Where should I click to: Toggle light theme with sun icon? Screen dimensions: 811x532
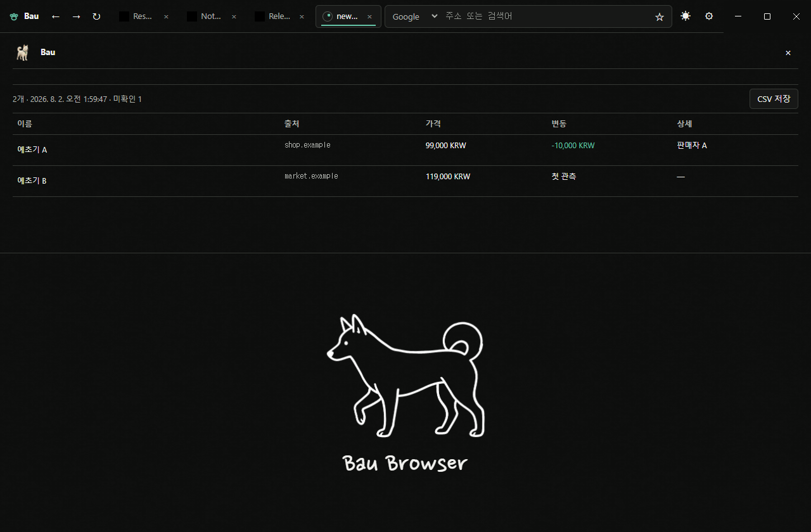pyautogui.click(x=686, y=16)
